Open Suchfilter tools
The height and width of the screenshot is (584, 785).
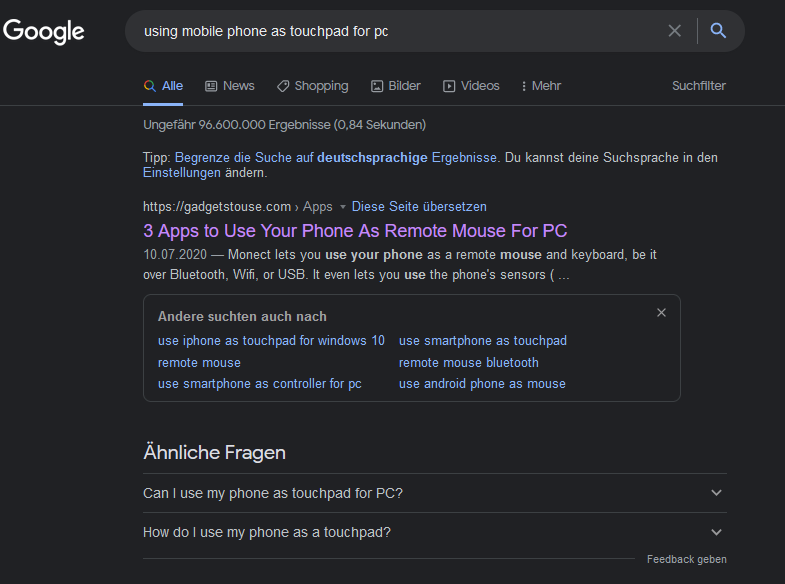[x=699, y=86]
